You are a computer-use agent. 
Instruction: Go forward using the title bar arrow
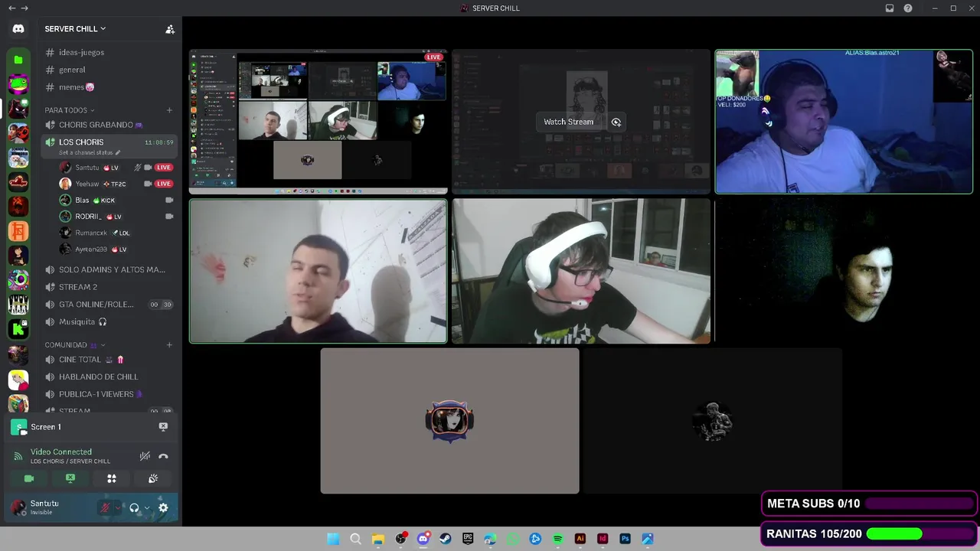(x=24, y=8)
